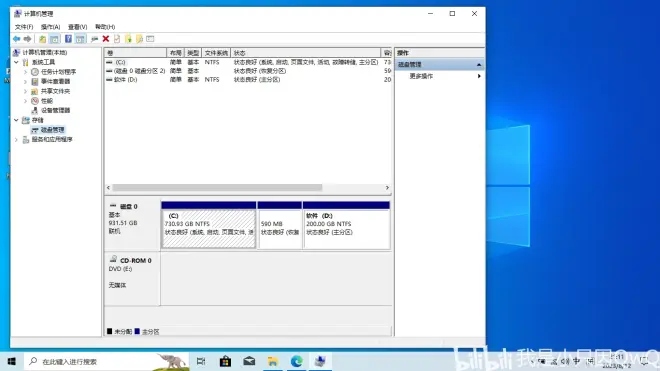Collapse the 存储 tree node
The height and width of the screenshot is (371, 660).
[16, 120]
